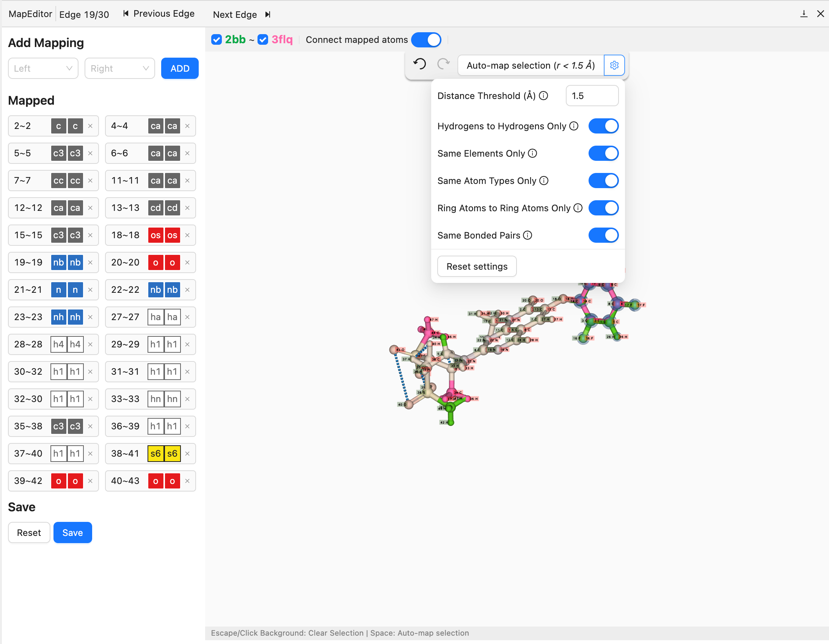Screen dimensions: 829x644
Task: Click the Auto-map selection button
Action: 530,65
